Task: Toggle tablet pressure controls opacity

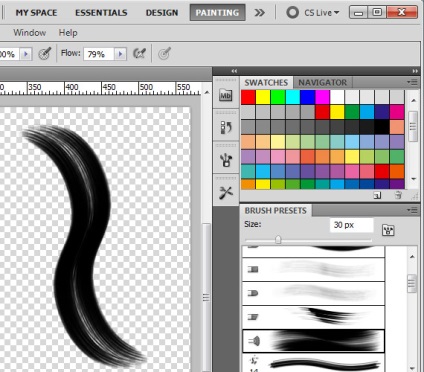Action: 45,53
